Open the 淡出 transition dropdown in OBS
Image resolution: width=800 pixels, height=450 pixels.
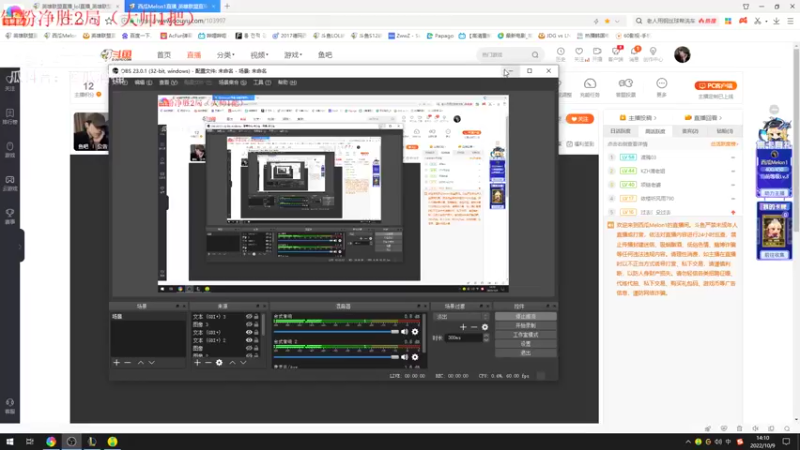(x=461, y=316)
